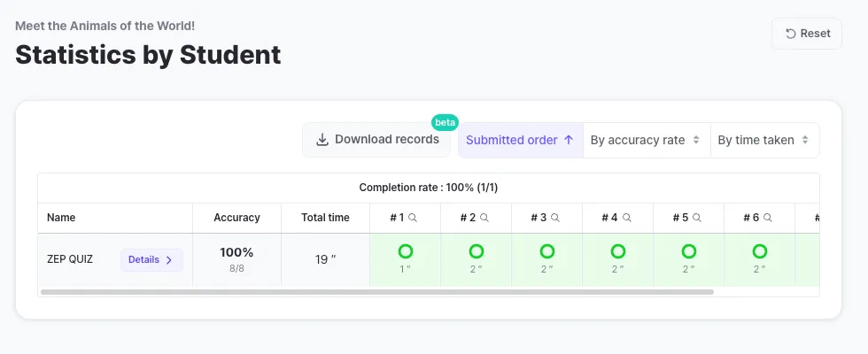Open Details for ZEP QUIZ
Screen dimensions: 868x354
click(151, 260)
